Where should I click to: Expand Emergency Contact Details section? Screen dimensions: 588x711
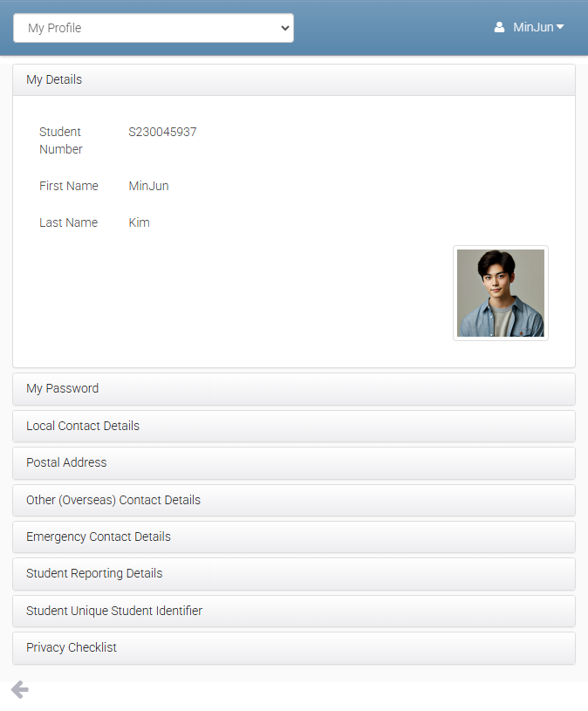(x=293, y=537)
